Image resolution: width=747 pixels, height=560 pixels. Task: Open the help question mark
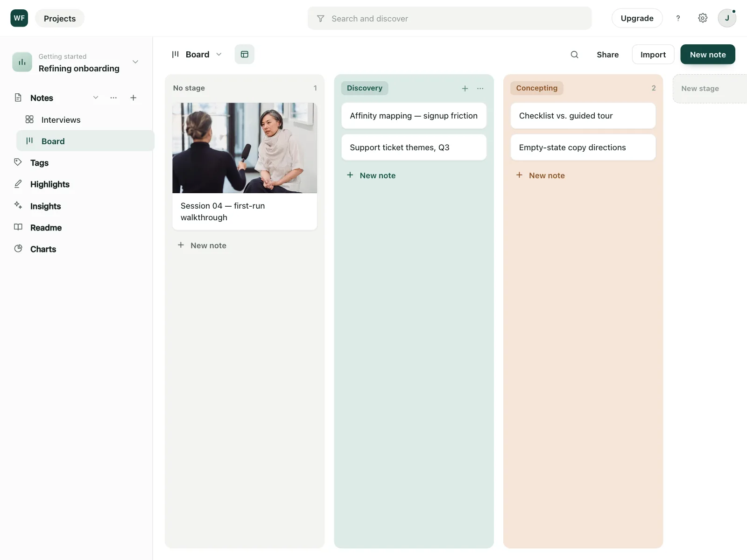point(678,18)
